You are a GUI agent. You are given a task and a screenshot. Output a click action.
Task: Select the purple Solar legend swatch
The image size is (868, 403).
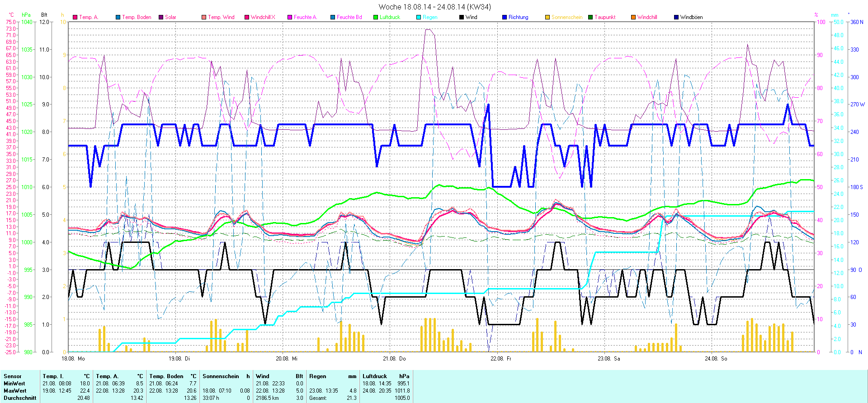point(161,17)
